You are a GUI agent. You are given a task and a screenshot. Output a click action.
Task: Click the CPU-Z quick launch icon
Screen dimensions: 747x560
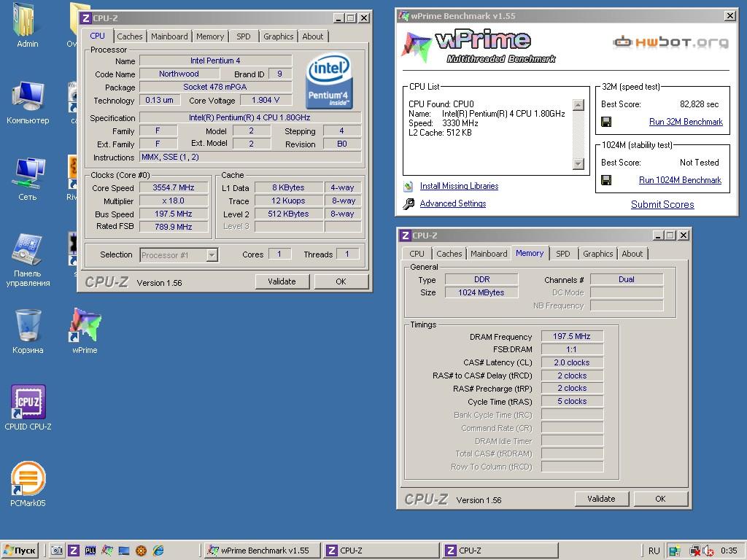[74, 551]
